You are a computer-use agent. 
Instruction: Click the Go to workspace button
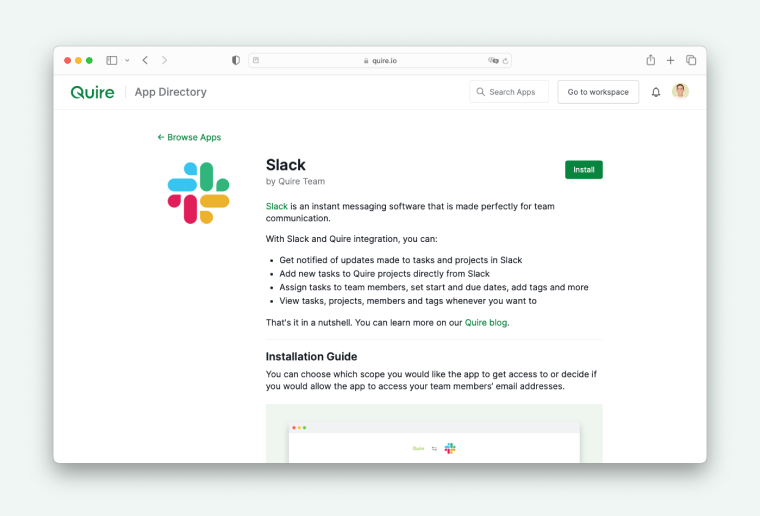598,92
